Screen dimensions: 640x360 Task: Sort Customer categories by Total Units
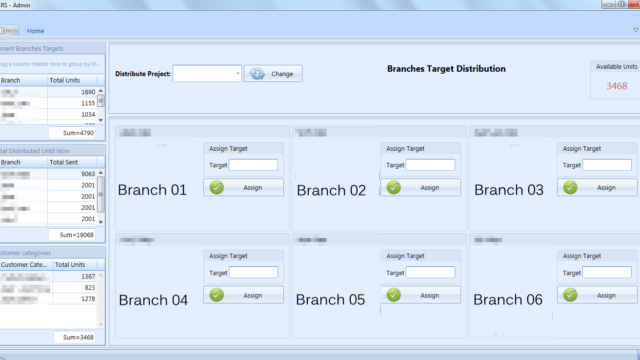(x=75, y=265)
